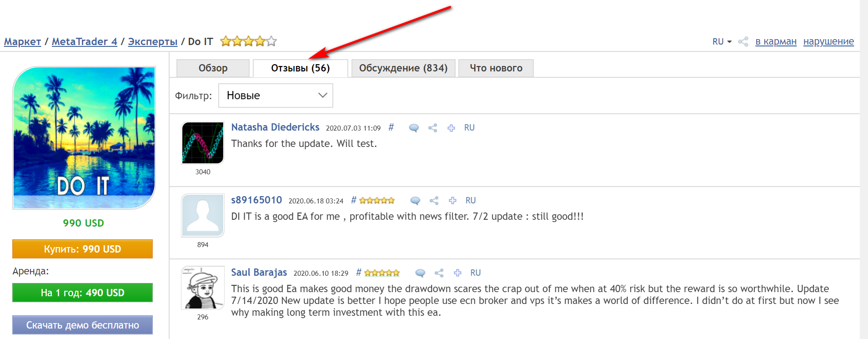
Task: Click Скачать демо бесплатно button
Action: coord(82,325)
